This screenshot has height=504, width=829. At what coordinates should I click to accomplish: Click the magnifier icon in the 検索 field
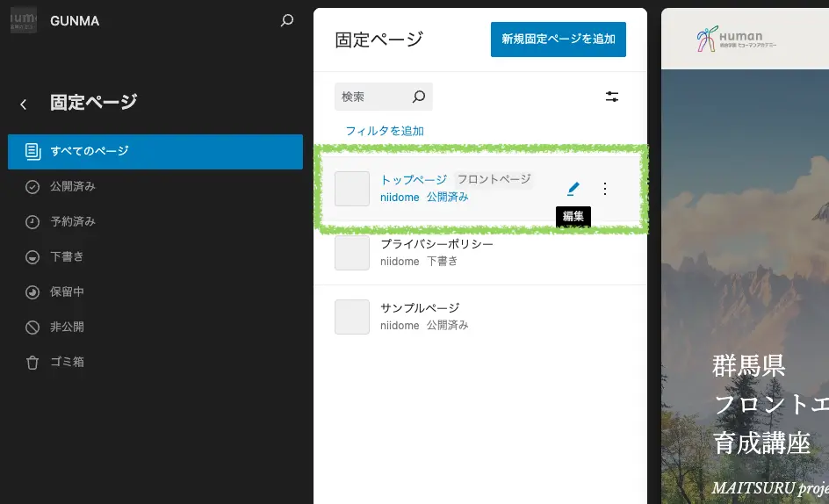(x=419, y=97)
